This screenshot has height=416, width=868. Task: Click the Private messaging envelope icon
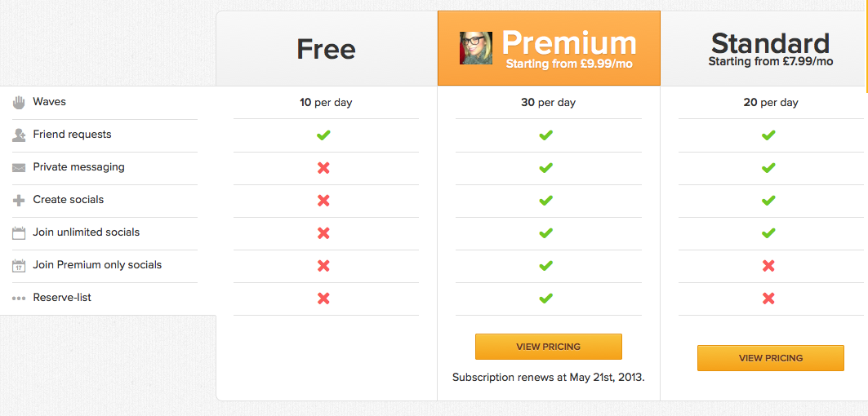tap(19, 168)
